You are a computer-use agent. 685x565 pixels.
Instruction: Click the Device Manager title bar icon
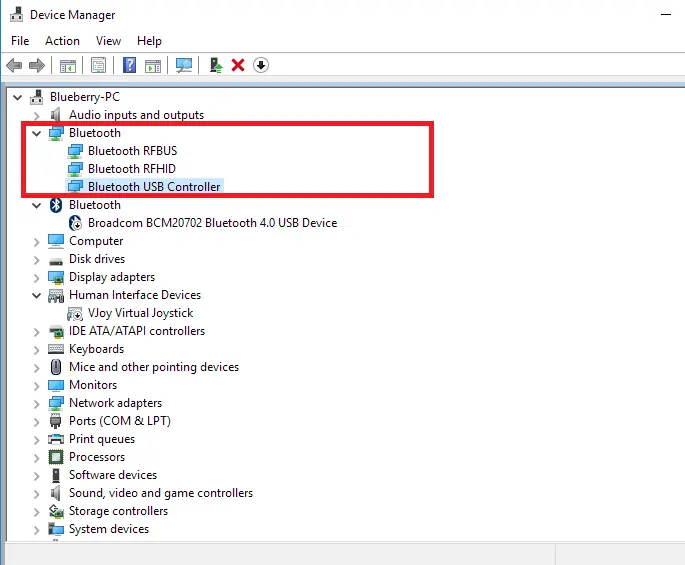click(x=17, y=14)
